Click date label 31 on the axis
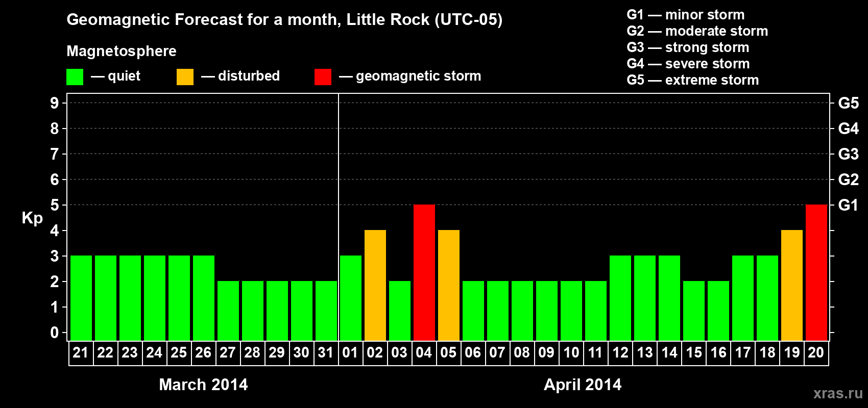868x408 pixels. click(326, 352)
